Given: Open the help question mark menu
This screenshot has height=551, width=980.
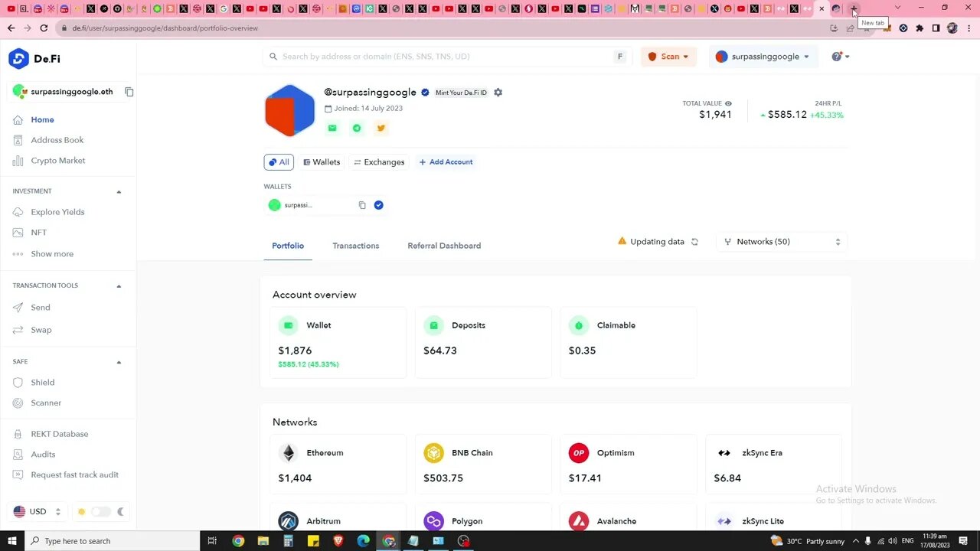Looking at the screenshot, I should click(840, 57).
